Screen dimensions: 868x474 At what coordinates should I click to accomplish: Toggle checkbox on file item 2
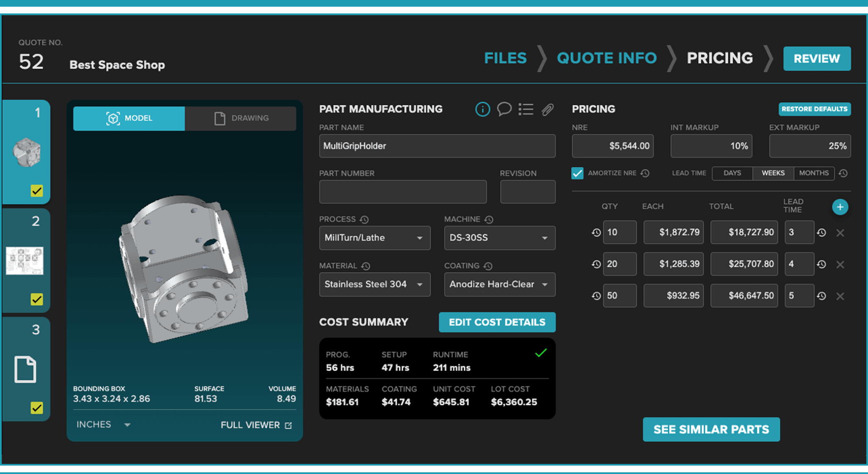[37, 299]
